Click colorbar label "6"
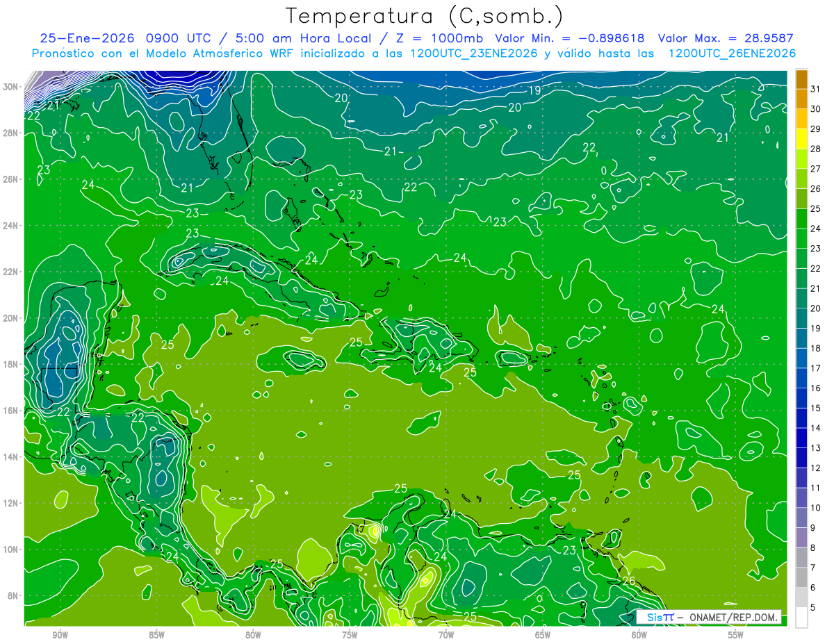The width and height of the screenshot is (834, 644). [x=812, y=588]
